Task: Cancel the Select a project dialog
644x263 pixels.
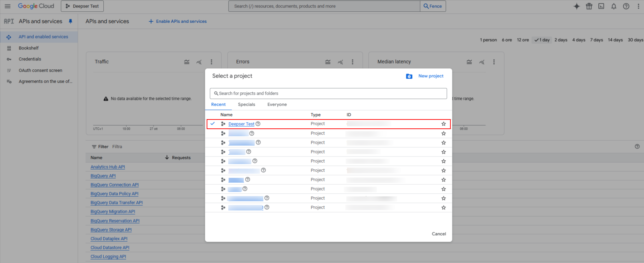Action: click(x=439, y=234)
